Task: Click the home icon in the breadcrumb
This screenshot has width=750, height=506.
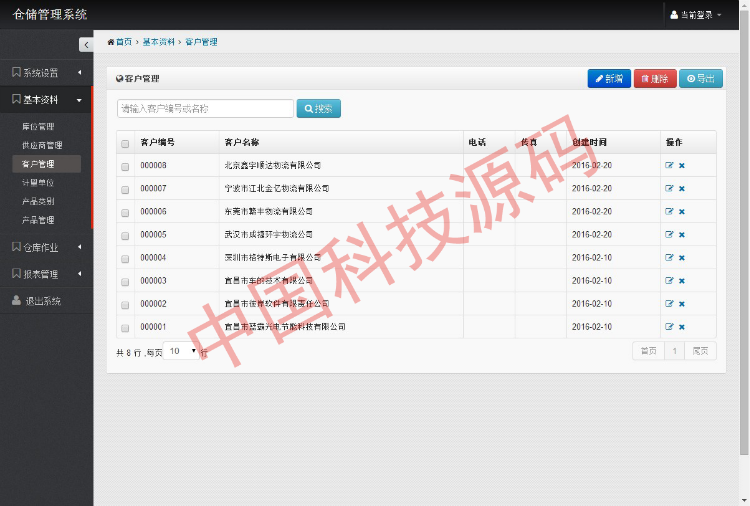Action: 111,42
